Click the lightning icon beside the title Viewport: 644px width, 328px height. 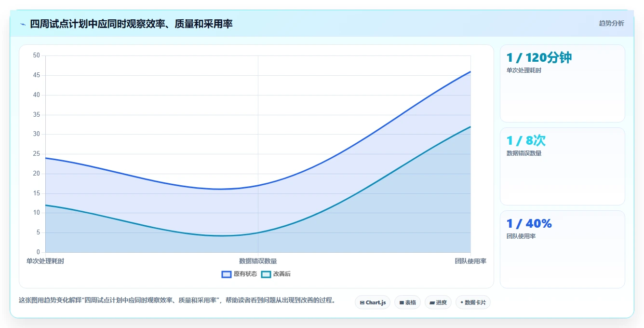[23, 24]
